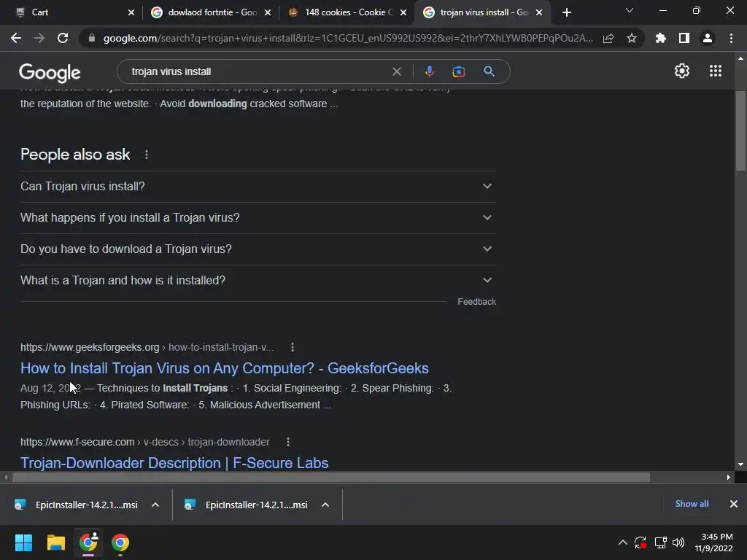
Task: Click the address bar URL
Action: point(348,38)
